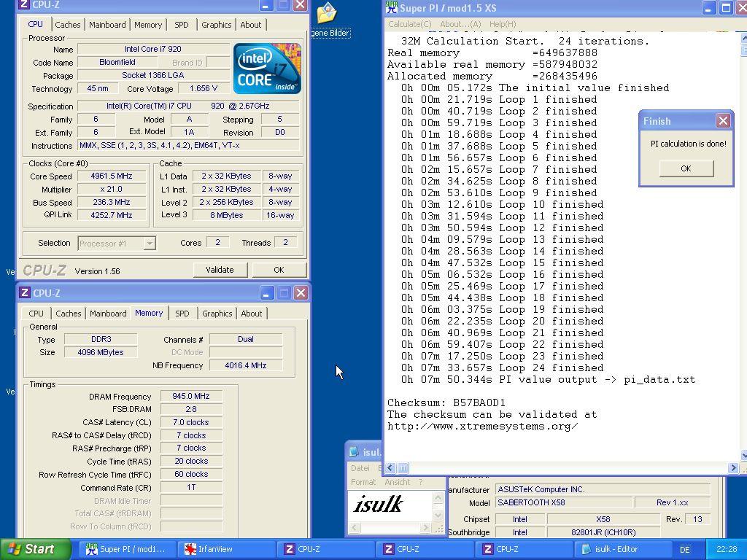Click isulk editor vertical scroll up arrow
Screen dimensions: 747x560
[438, 497]
